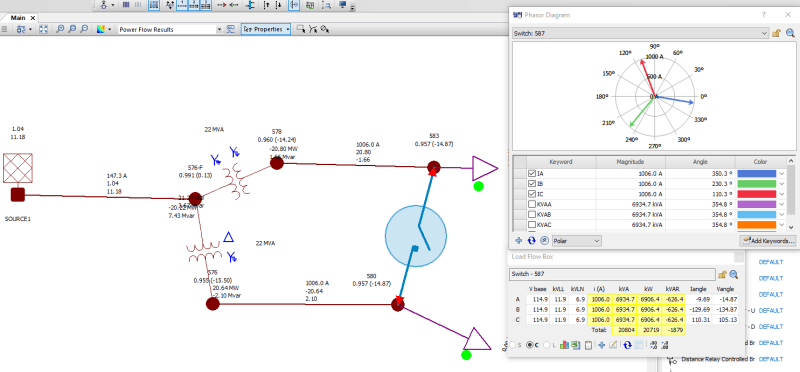Open the Phasor Diagram device lookup magnifier
This screenshot has width=800, height=372.
[x=790, y=33]
